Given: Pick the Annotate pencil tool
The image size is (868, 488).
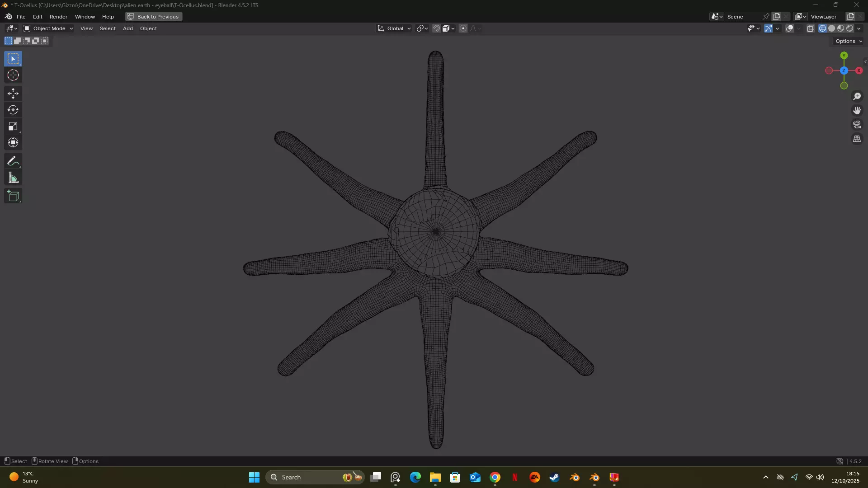Looking at the screenshot, I should (13, 161).
